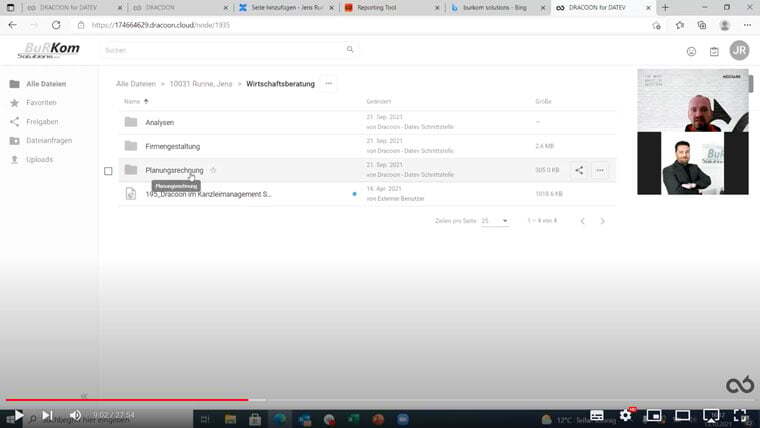Open Dateianfragen in the sidebar
760x428 pixels.
tap(49, 141)
